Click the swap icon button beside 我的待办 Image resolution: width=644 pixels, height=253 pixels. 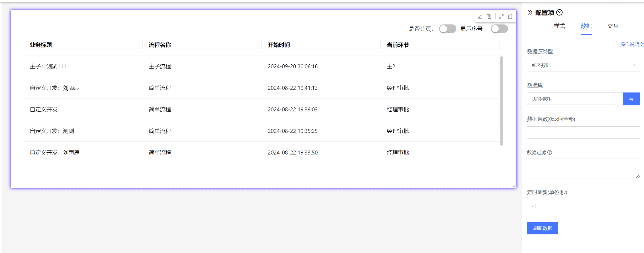click(x=631, y=99)
